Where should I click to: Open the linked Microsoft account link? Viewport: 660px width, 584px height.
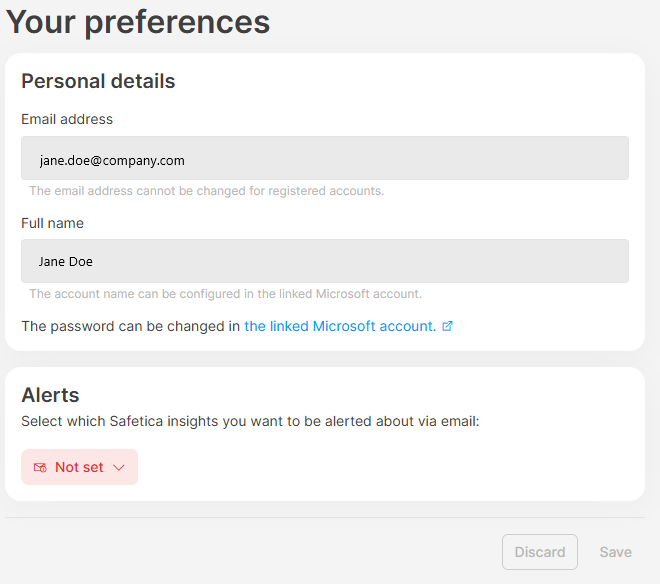340,326
